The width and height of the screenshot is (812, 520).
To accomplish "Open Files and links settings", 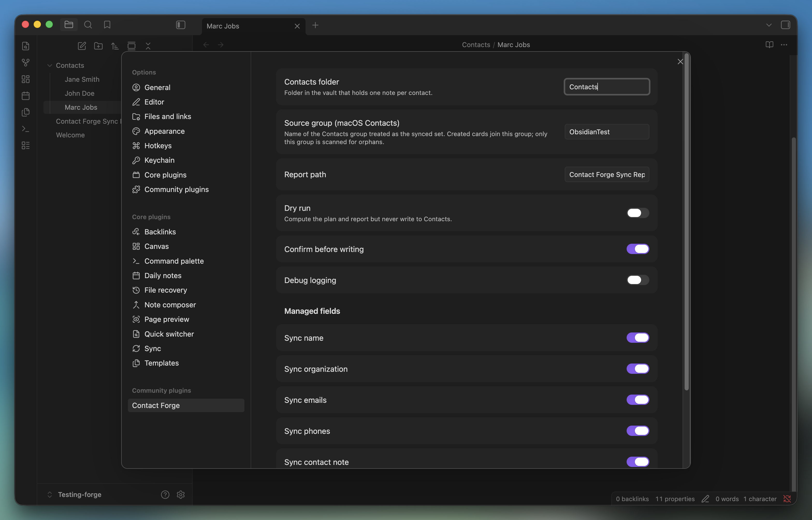I will coord(186,116).
